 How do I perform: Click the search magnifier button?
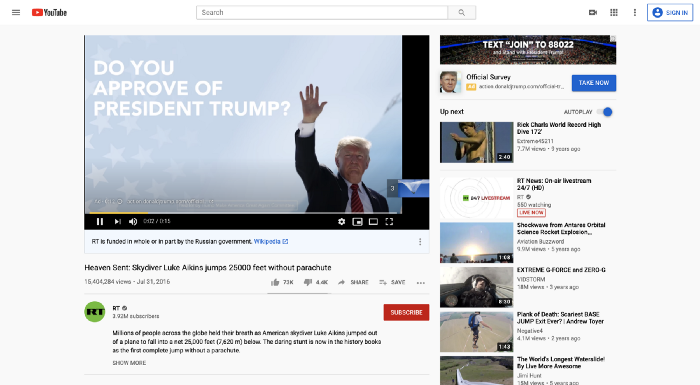coord(462,13)
